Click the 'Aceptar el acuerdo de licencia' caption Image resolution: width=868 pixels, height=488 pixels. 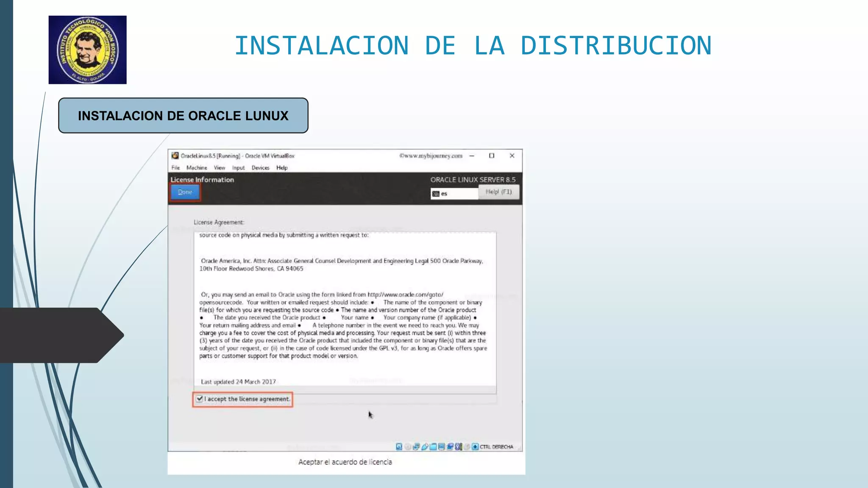(345, 462)
